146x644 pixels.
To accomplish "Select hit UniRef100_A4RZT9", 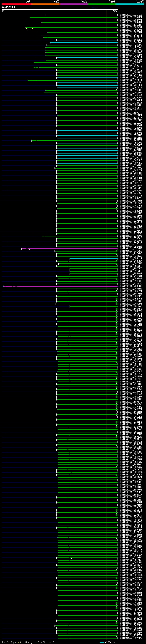I will click(131, 140).
